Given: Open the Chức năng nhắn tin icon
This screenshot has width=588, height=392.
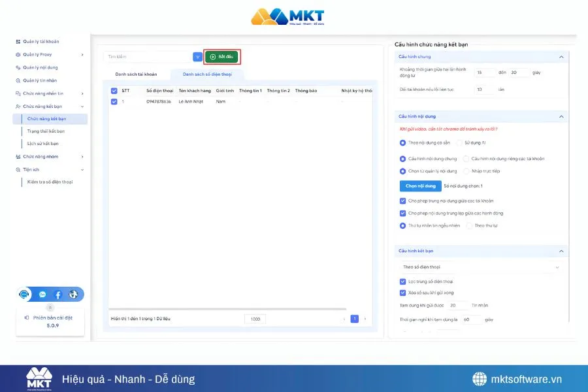Looking at the screenshot, I should [x=18, y=93].
